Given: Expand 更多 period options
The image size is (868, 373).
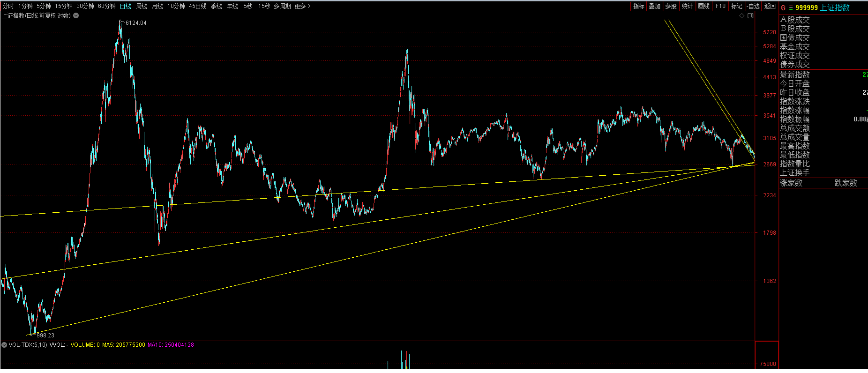Looking at the screenshot, I should [x=302, y=6].
